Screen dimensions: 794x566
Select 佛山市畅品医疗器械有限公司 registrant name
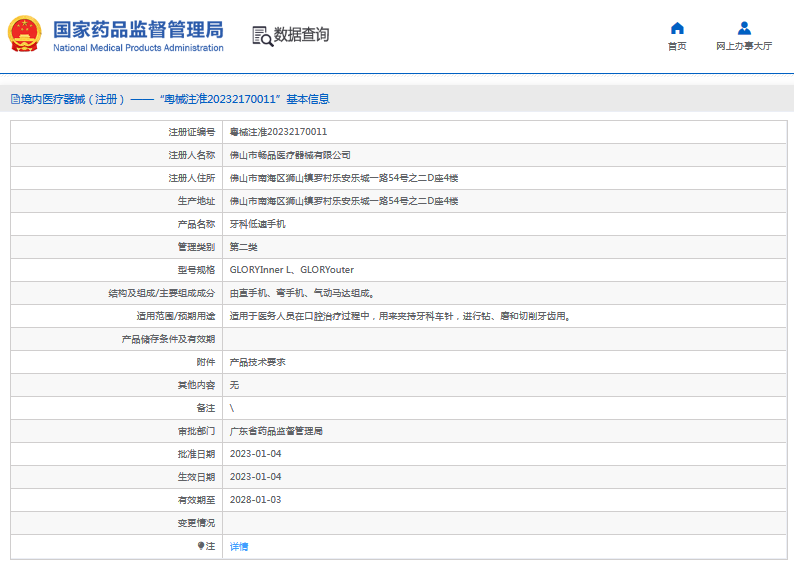coord(290,155)
